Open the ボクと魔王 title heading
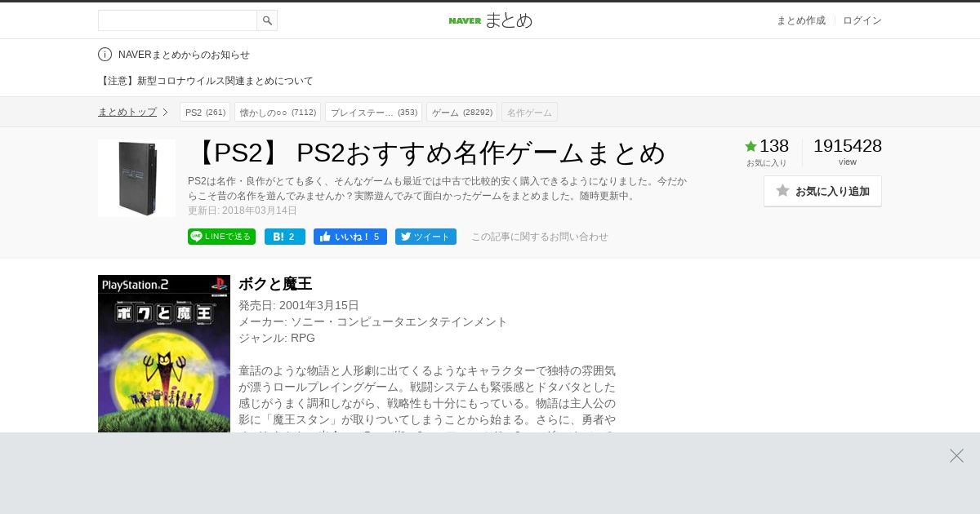The image size is (980, 514). pyautogui.click(x=275, y=284)
